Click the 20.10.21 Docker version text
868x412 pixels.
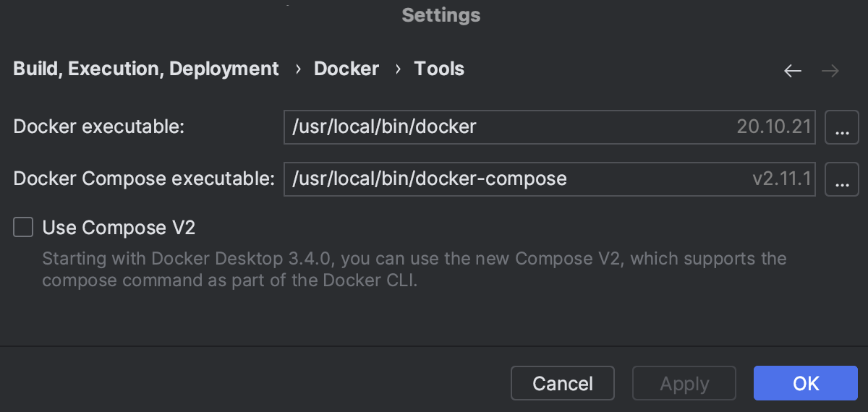coord(775,128)
